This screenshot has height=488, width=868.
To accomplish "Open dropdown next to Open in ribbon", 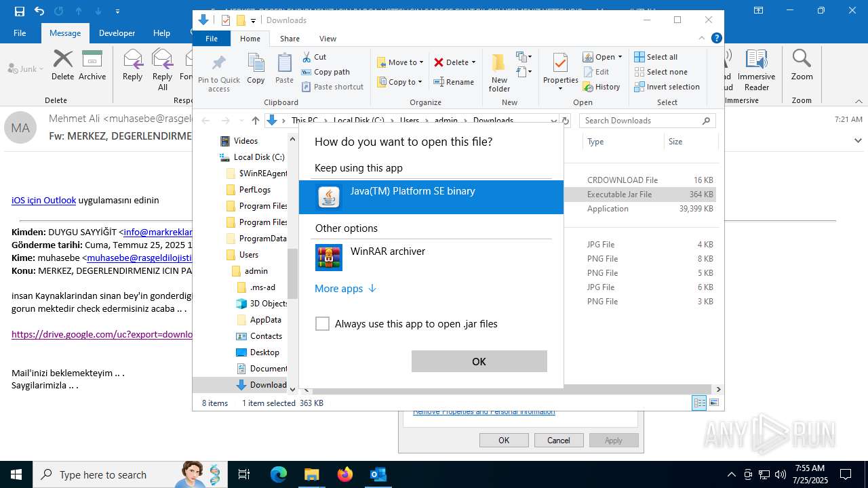I will tap(620, 57).
